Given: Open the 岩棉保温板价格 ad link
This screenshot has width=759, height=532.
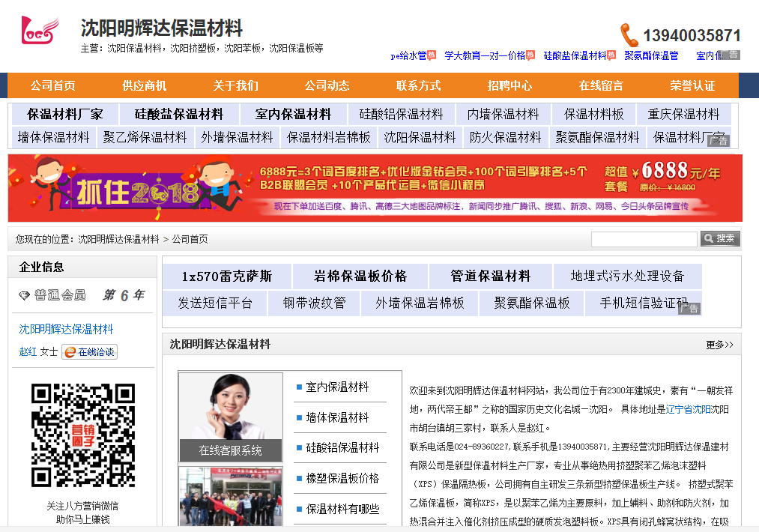Looking at the screenshot, I should click(x=360, y=276).
